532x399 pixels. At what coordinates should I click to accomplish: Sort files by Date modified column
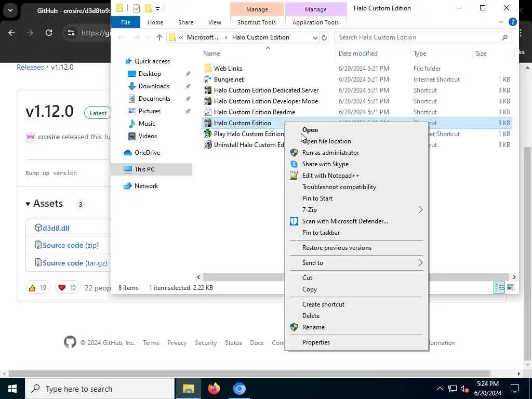tap(358, 54)
